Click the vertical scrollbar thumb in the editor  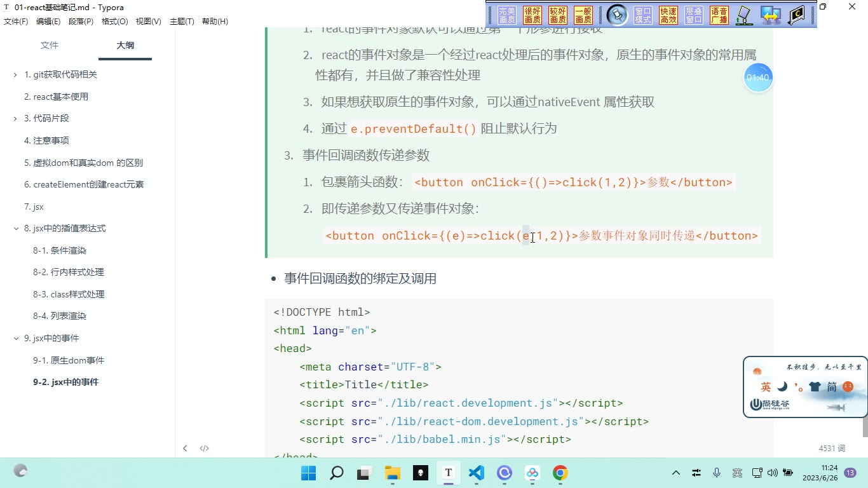point(865,427)
